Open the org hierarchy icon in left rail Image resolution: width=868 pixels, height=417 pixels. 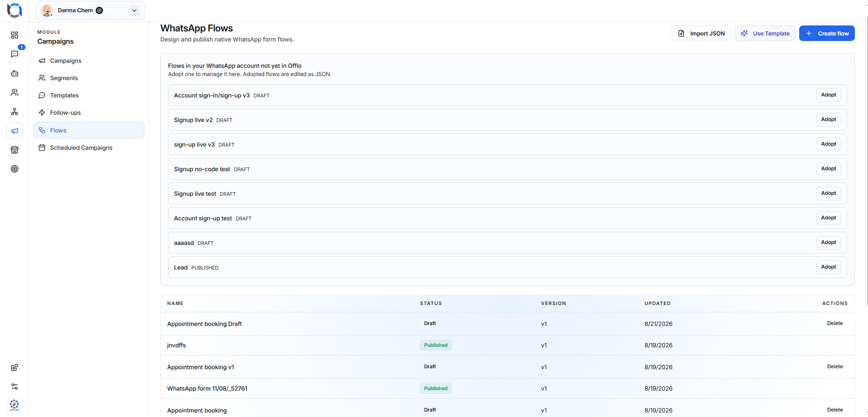[x=15, y=112]
